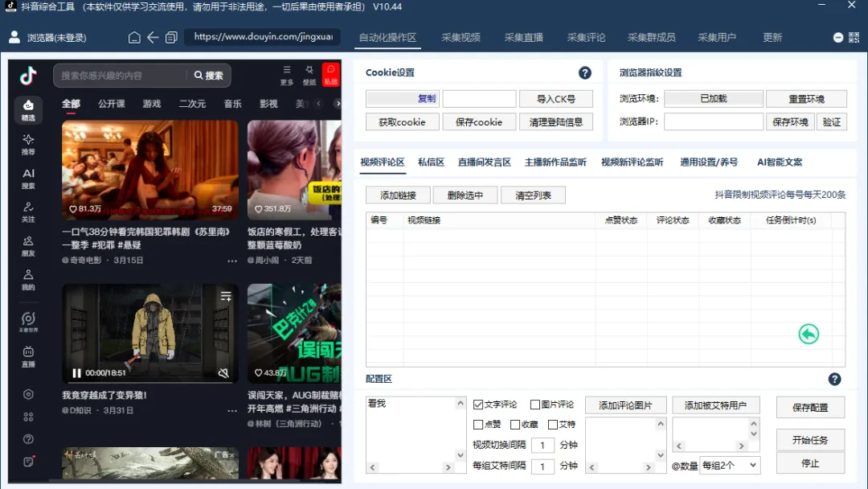Check the 图片评论 option
This screenshot has width=868, height=489.
(536, 405)
